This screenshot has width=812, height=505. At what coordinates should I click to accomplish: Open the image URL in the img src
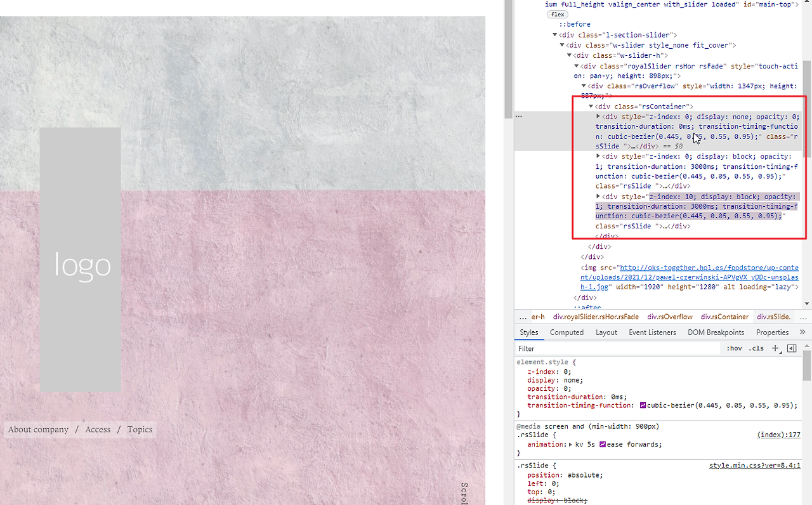[x=691, y=277]
